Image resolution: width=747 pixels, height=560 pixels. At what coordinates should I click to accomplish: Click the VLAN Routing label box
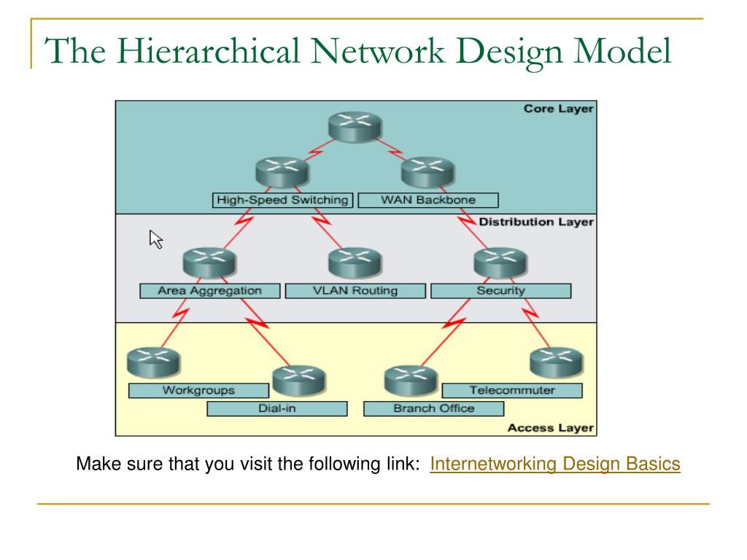355,291
